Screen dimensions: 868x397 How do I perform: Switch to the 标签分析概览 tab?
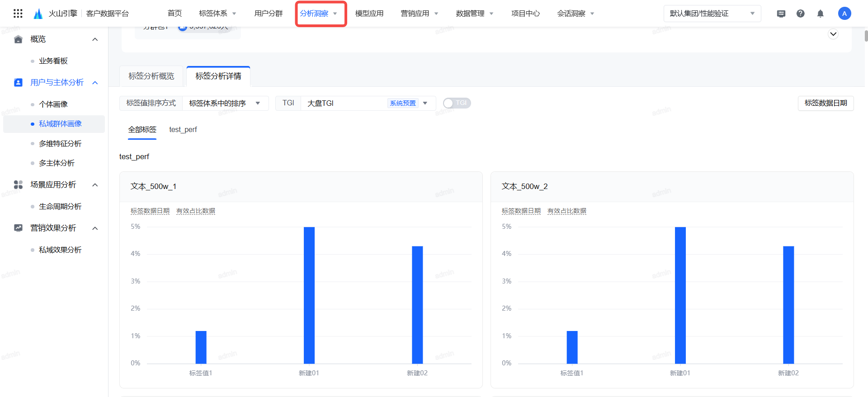pos(151,76)
